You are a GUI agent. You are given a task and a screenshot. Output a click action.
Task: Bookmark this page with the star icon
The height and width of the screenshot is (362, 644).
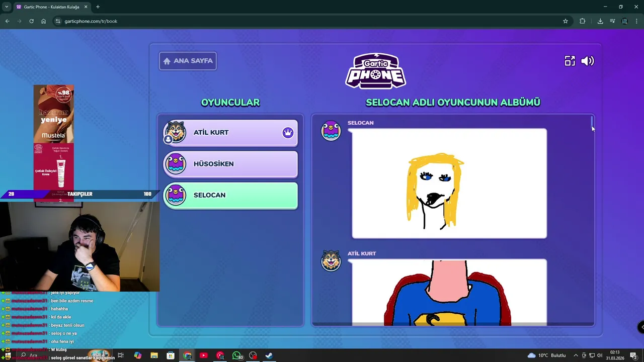[x=566, y=21]
